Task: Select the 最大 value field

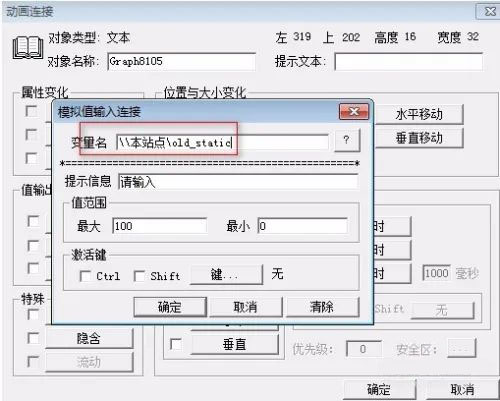Action: pos(160,226)
